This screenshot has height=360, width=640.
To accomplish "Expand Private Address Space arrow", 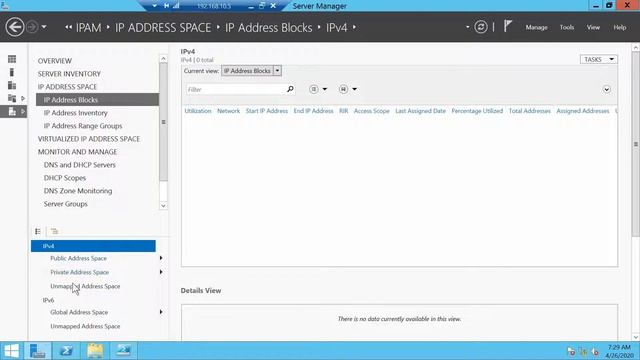I will point(161,272).
